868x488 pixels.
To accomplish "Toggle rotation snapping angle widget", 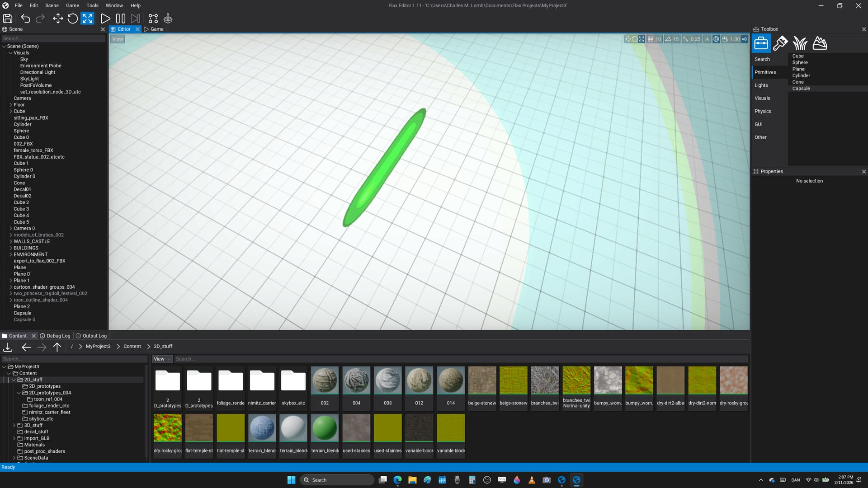I will coord(668,39).
